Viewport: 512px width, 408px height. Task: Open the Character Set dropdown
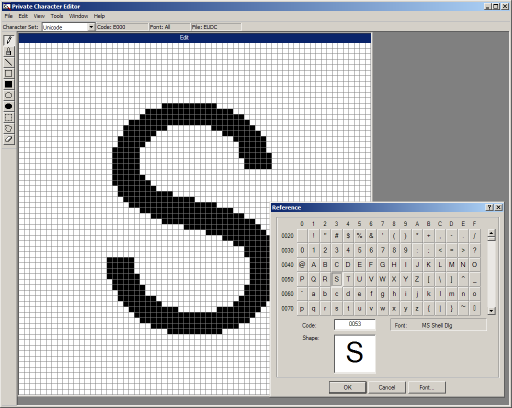(x=91, y=27)
